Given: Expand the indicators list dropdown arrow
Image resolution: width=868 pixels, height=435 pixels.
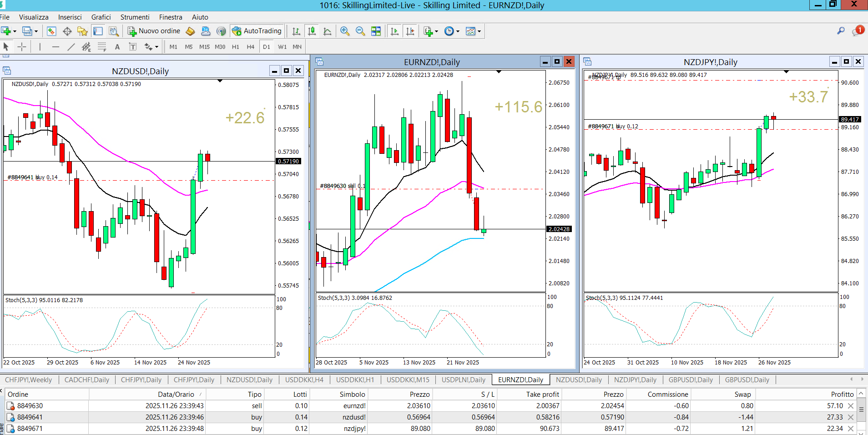Looking at the screenshot, I should [x=436, y=31].
